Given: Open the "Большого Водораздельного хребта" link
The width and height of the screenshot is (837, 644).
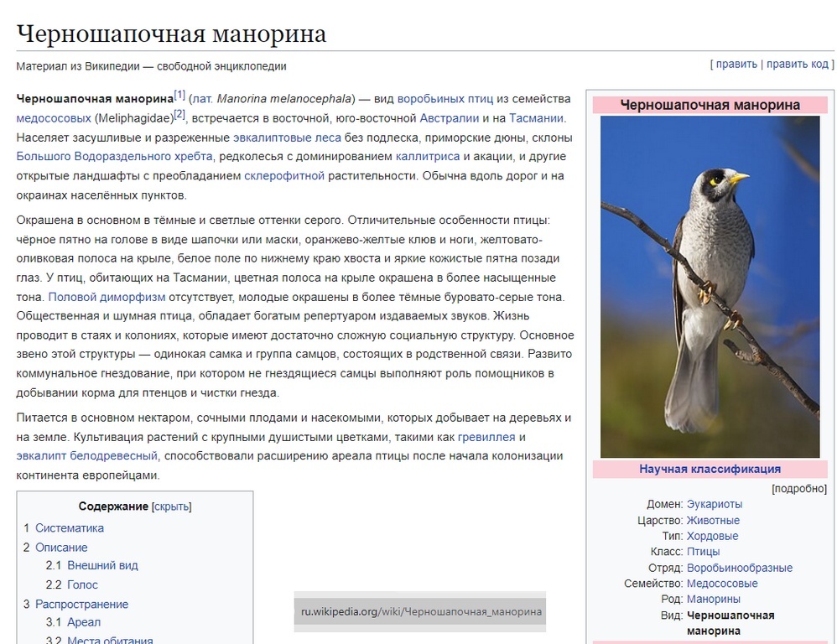Looking at the screenshot, I should point(115,157).
